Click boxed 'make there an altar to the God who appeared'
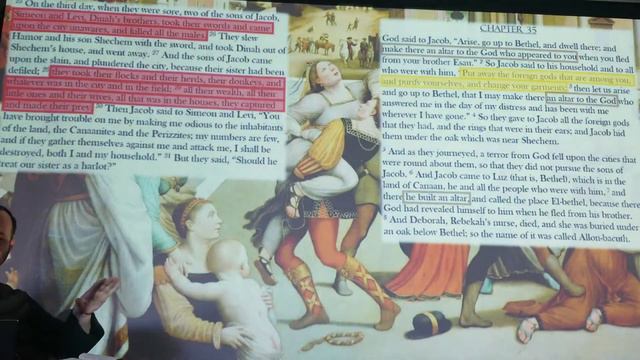Screen dimensions: 640x360 [x=480, y=53]
